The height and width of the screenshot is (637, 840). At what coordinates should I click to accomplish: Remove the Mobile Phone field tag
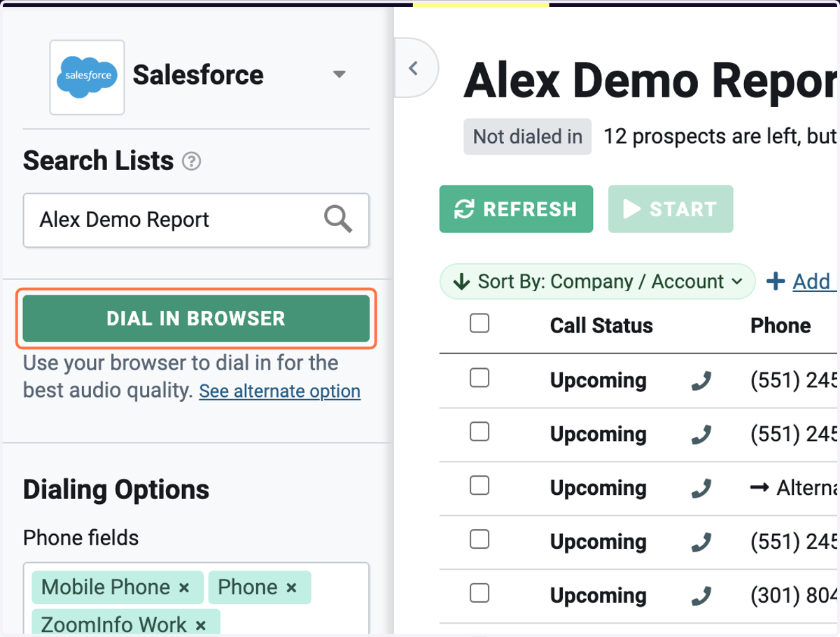(x=184, y=588)
